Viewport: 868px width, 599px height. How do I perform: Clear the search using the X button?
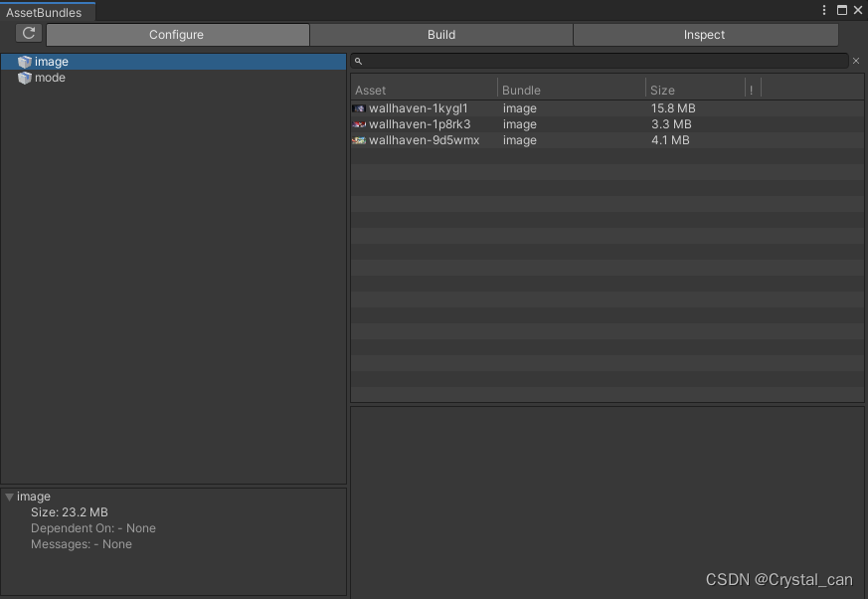(x=855, y=61)
